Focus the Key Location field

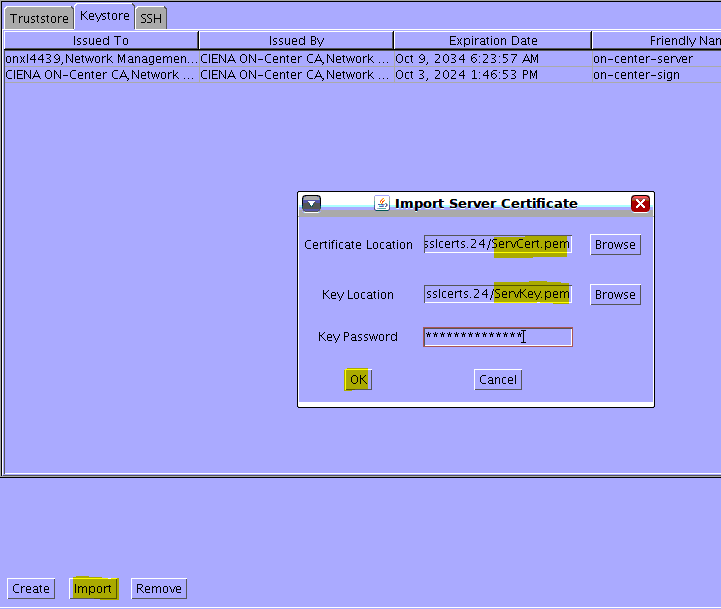(x=498, y=294)
